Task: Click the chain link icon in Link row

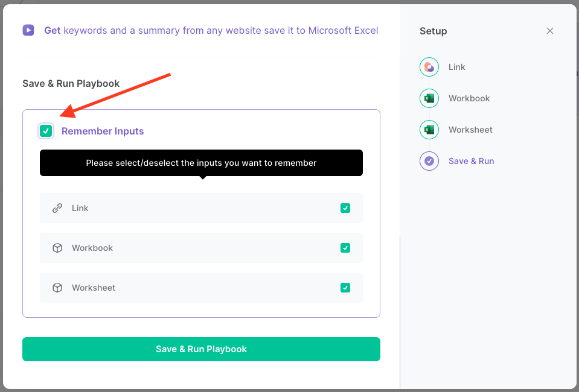Action: pos(57,208)
